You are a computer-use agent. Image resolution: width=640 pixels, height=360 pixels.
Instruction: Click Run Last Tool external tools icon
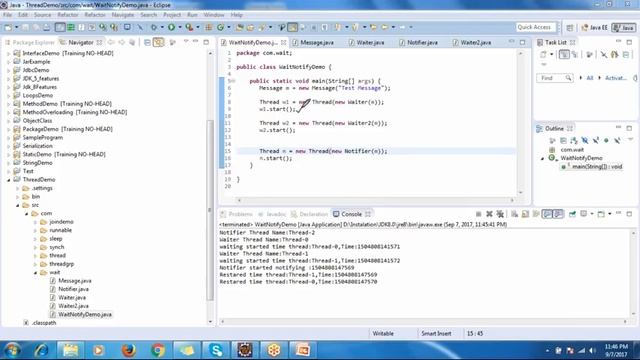(x=189, y=27)
